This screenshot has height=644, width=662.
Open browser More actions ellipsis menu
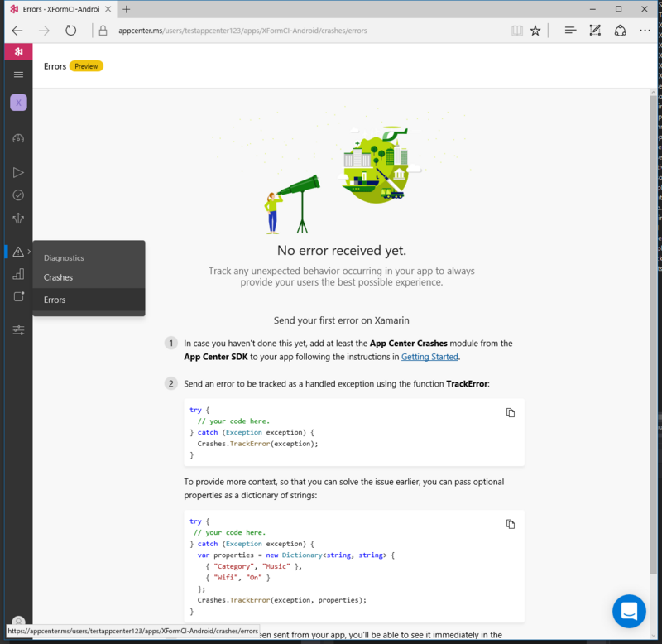pyautogui.click(x=645, y=31)
